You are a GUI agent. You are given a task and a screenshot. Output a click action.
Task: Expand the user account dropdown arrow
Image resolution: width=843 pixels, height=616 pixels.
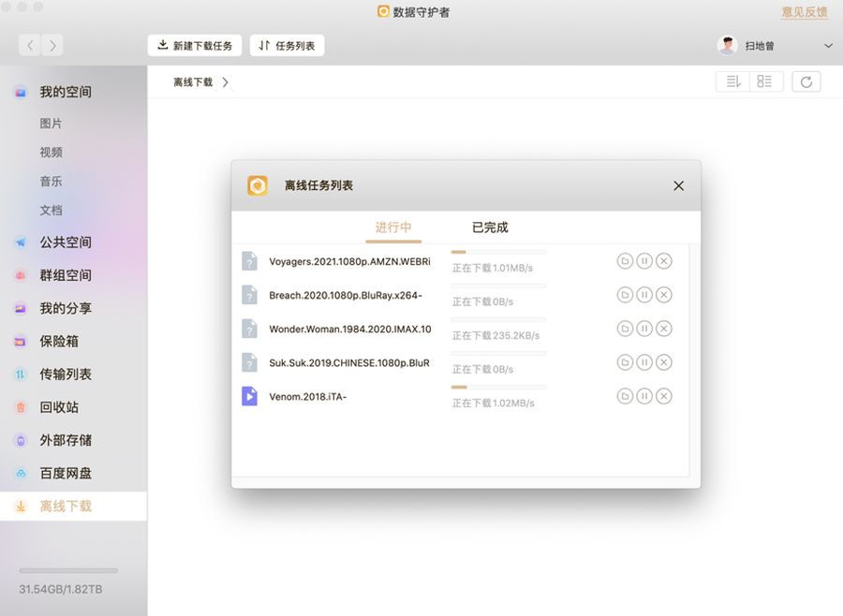828,46
